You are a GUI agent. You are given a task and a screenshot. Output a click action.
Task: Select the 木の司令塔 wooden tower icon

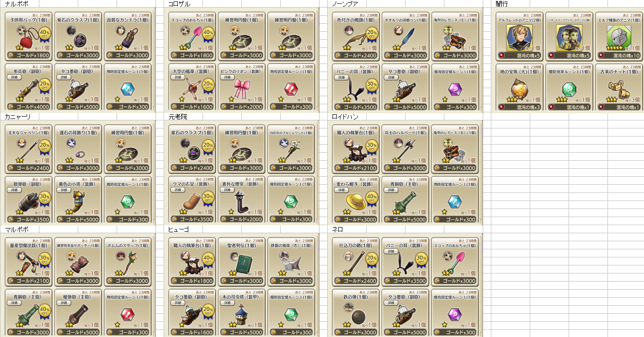[x=242, y=314]
